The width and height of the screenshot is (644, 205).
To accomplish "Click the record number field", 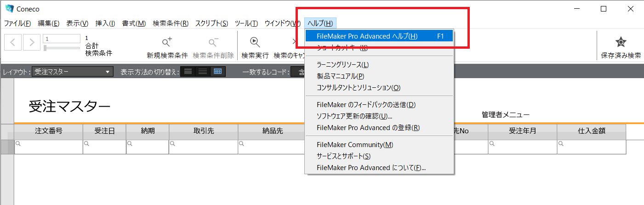I will (62, 39).
